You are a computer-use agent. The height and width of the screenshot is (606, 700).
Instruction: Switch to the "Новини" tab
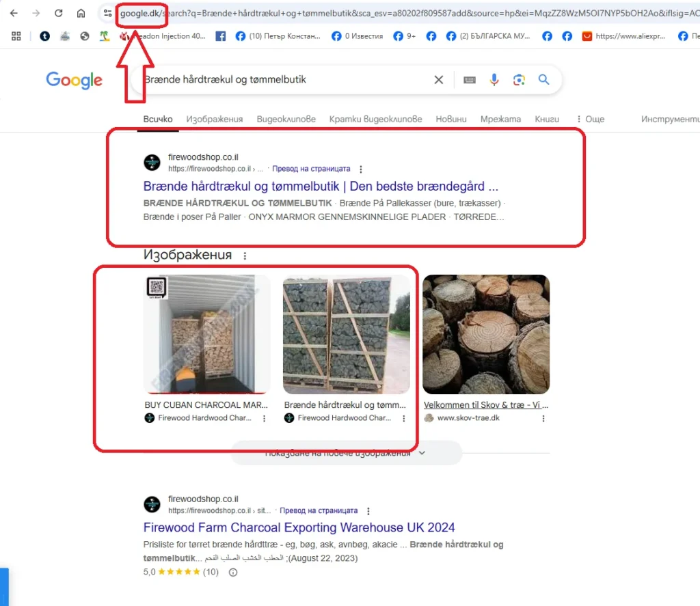click(451, 119)
